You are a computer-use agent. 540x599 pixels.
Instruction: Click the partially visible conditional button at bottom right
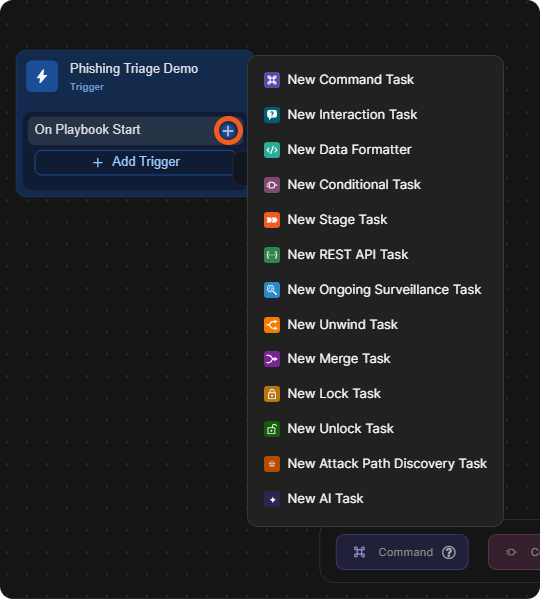click(514, 552)
